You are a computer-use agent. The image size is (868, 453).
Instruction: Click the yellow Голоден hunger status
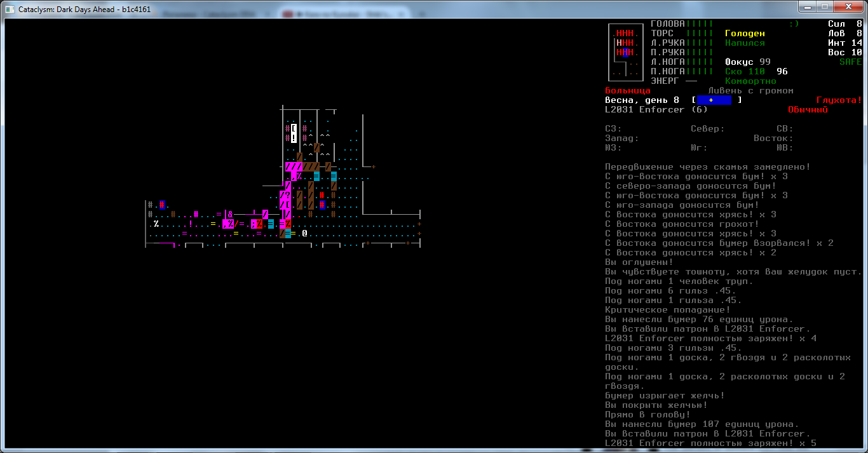[x=745, y=33]
